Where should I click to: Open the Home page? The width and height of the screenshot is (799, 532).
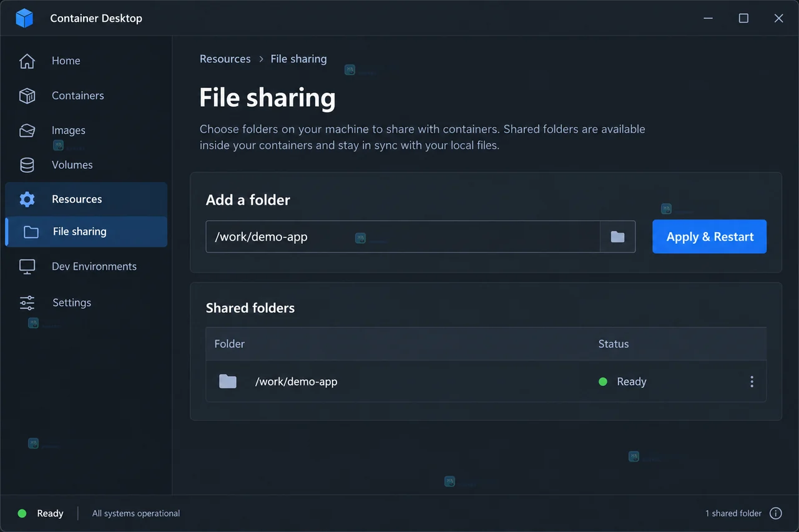pos(86,61)
